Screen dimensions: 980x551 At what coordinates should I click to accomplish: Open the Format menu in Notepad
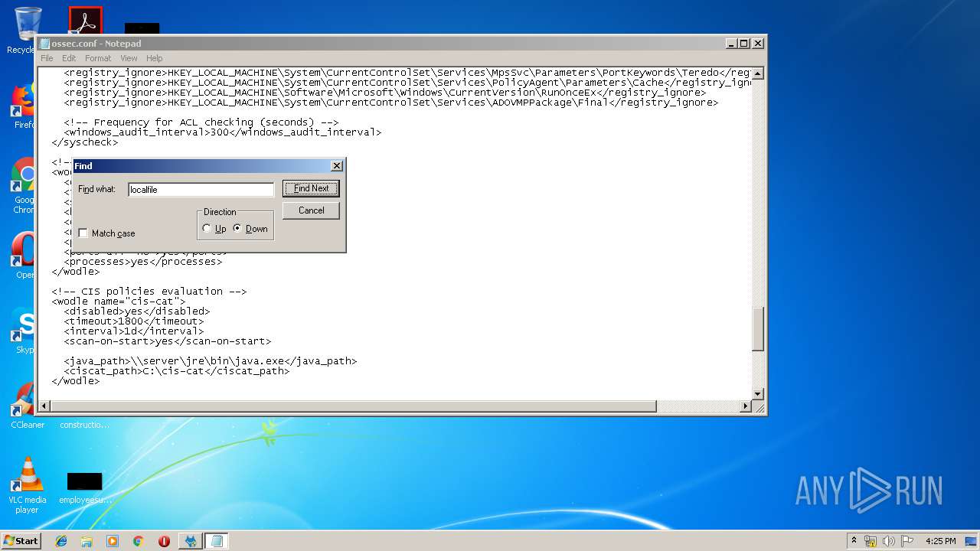coord(98,58)
